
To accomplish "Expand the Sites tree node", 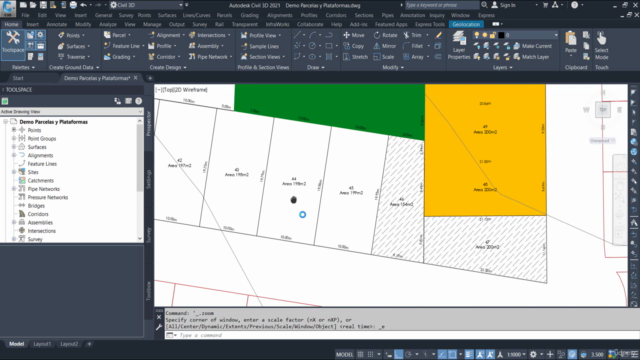I will point(14,172).
